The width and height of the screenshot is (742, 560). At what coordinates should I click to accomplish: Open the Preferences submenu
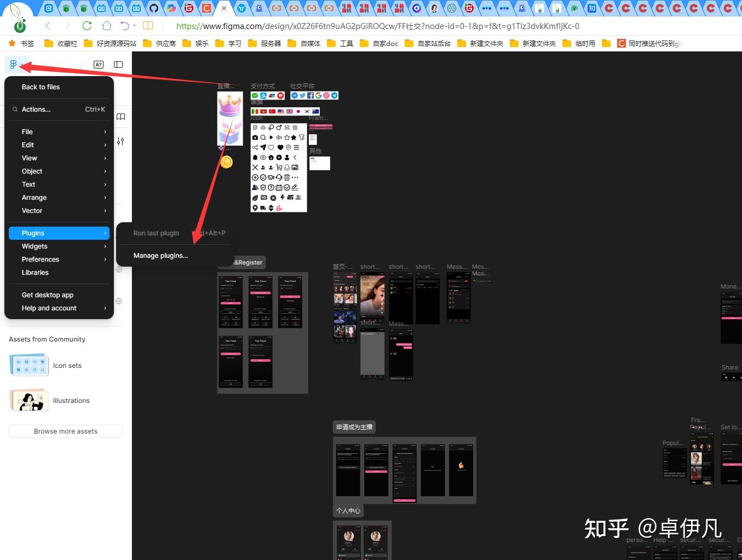[x=59, y=259]
